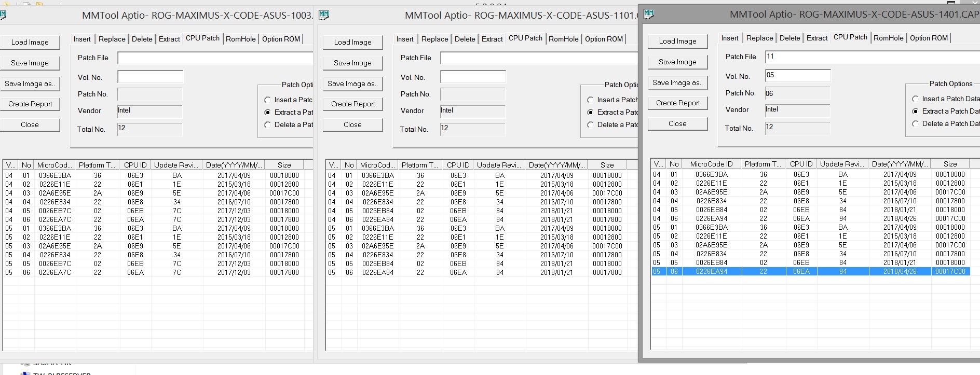Select highlighted volume 05 row 0226EA94 in 1401 window
Screen dimensions: 980x375
pyautogui.click(x=810, y=271)
